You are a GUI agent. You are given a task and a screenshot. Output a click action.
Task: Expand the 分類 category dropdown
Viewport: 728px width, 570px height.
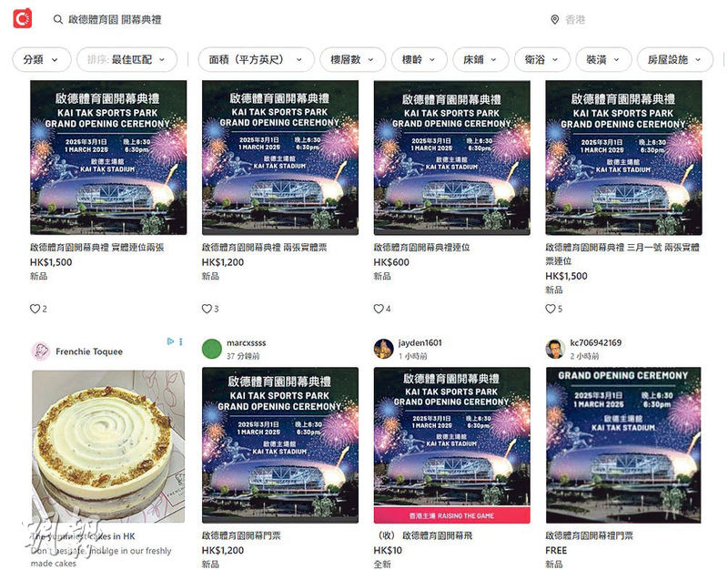click(x=42, y=59)
